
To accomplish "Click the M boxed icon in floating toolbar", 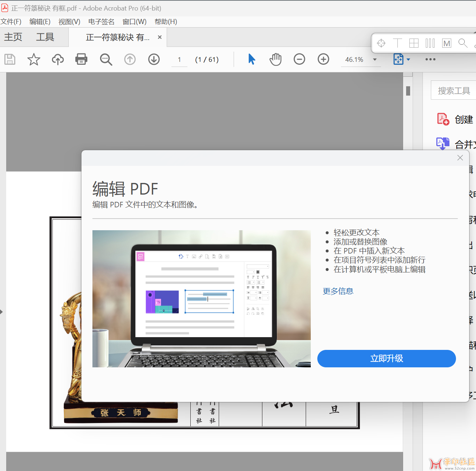I will [x=447, y=43].
